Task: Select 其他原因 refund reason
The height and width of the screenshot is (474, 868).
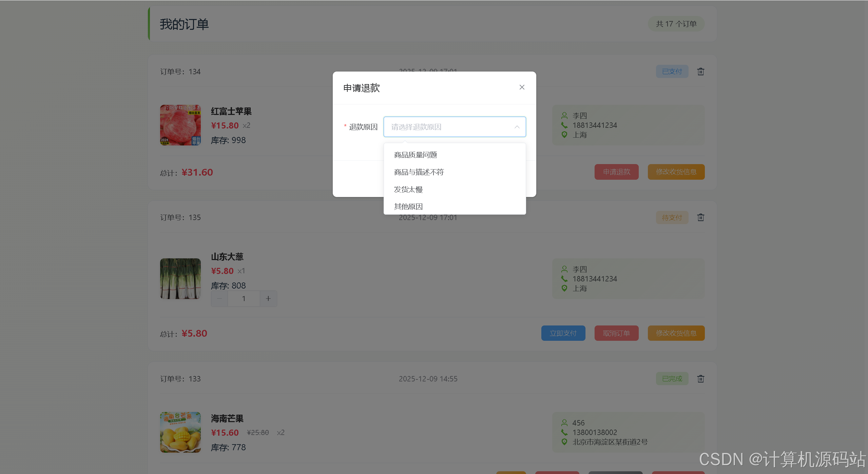Action: pyautogui.click(x=408, y=206)
